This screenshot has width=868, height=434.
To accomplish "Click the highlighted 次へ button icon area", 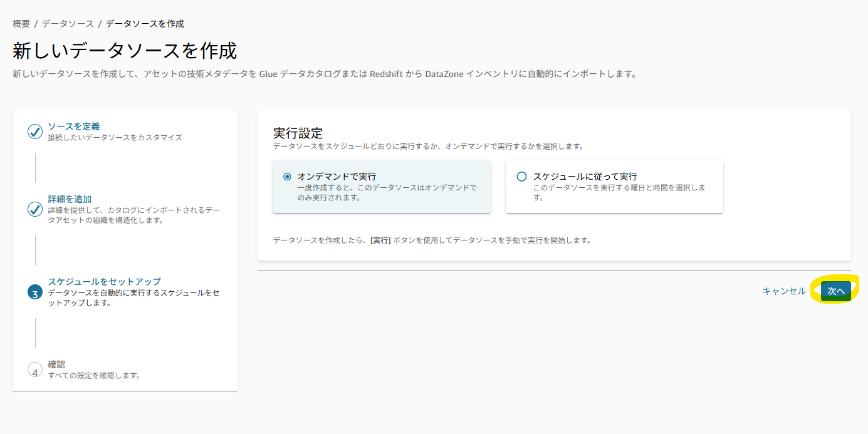I will pyautogui.click(x=837, y=291).
